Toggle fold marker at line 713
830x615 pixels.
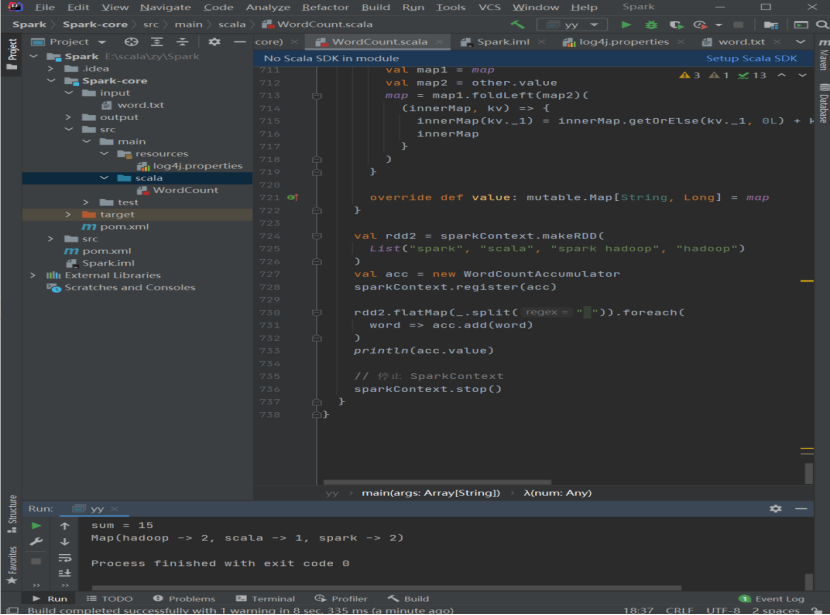click(317, 96)
